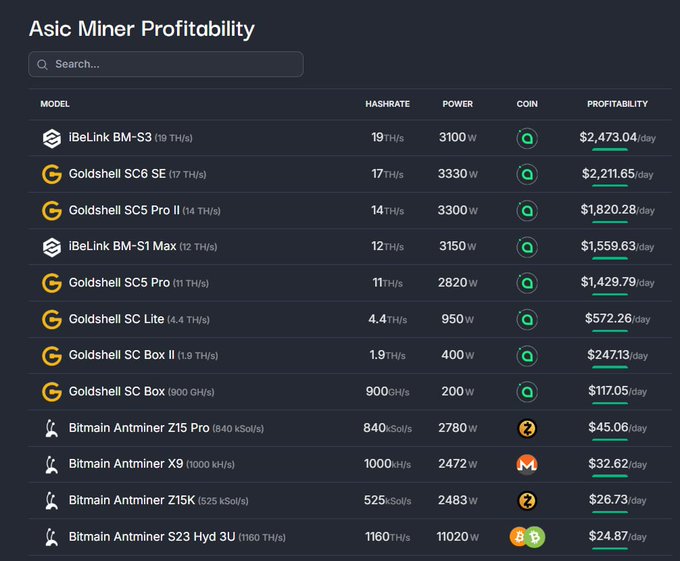Click Zcash coin icon for Antminer Z15K
This screenshot has width=680, height=561.
(527, 501)
